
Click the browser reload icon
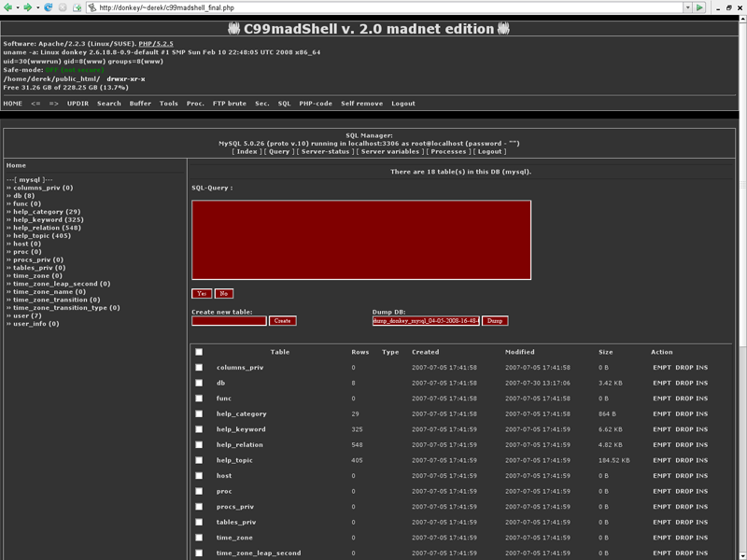49,7
